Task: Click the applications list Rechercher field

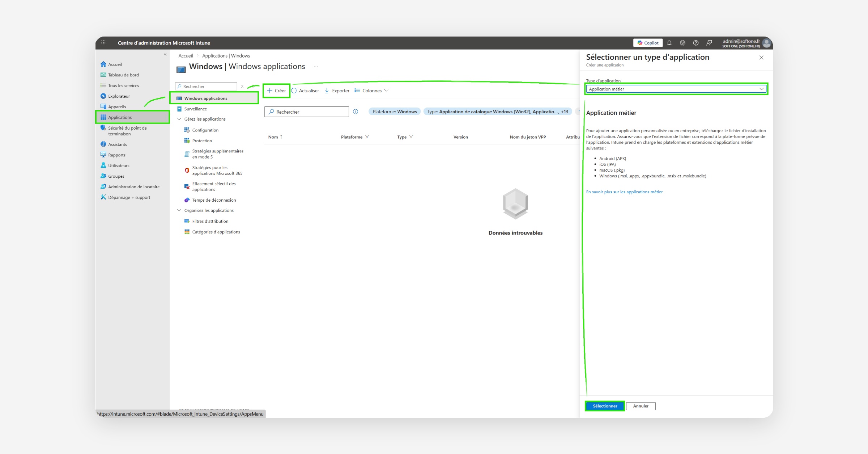Action: (x=307, y=112)
